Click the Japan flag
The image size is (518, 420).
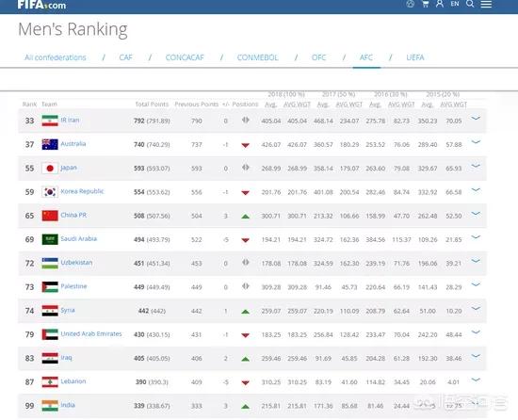pos(50,168)
